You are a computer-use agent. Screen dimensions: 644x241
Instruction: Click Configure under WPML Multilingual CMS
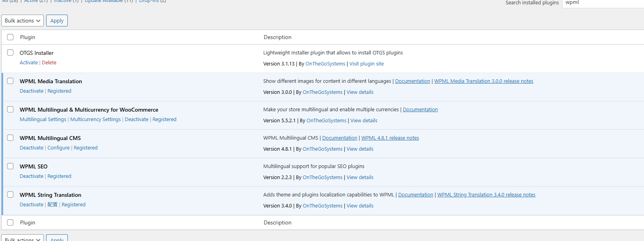click(x=58, y=148)
